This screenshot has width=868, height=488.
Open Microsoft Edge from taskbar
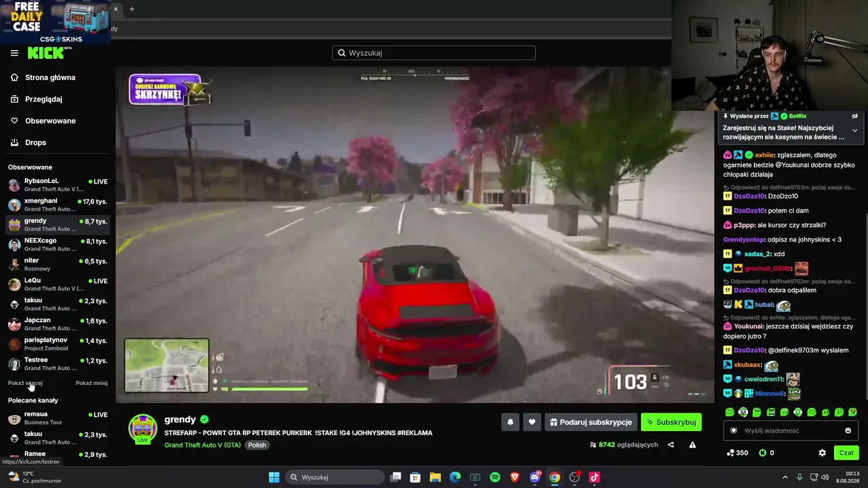455,477
